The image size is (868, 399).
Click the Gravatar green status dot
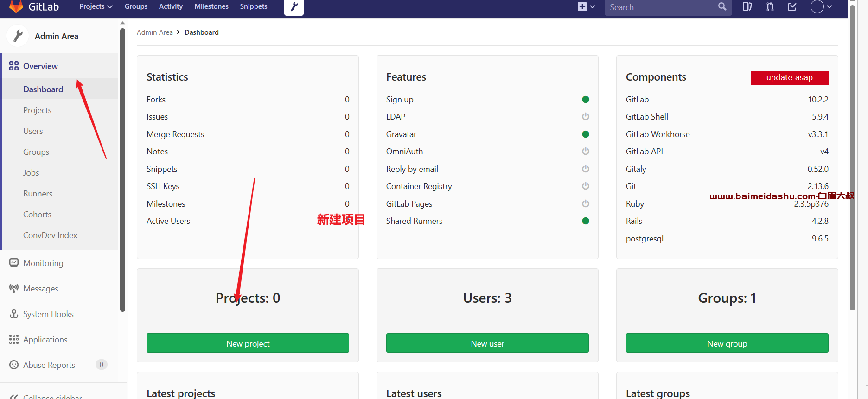(586, 134)
